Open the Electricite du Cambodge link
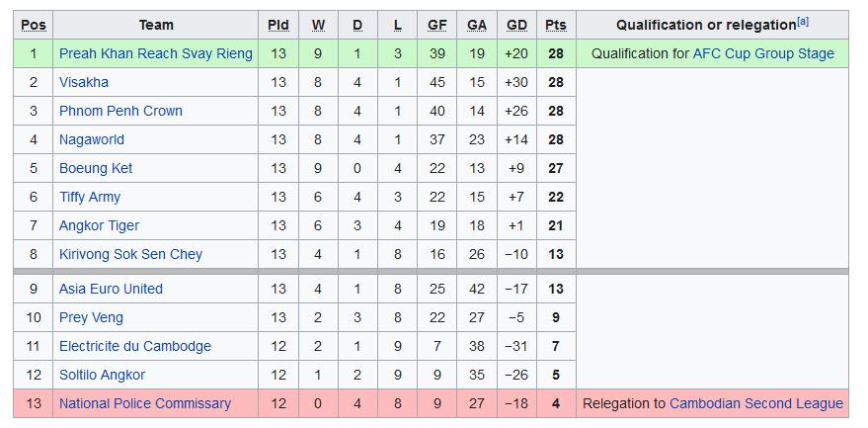The image size is (868, 428). point(135,347)
